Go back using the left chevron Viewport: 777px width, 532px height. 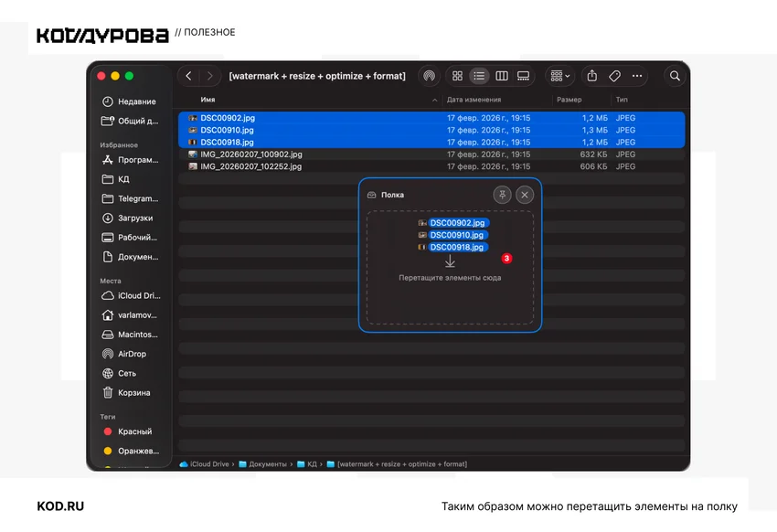click(188, 76)
